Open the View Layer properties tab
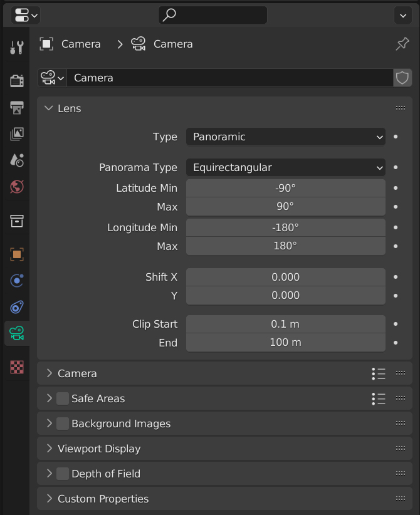Image resolution: width=420 pixels, height=515 pixels. click(17, 133)
